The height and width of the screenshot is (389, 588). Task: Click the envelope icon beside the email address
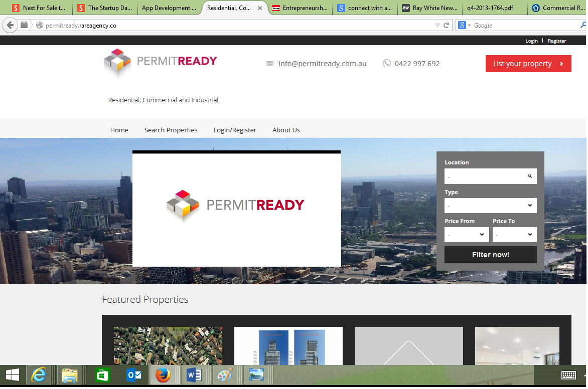pos(270,64)
